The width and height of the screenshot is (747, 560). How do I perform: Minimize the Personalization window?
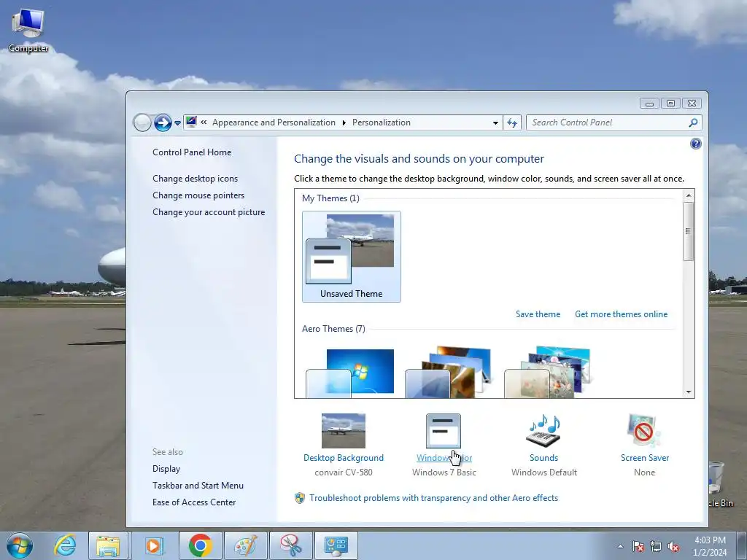click(x=649, y=104)
